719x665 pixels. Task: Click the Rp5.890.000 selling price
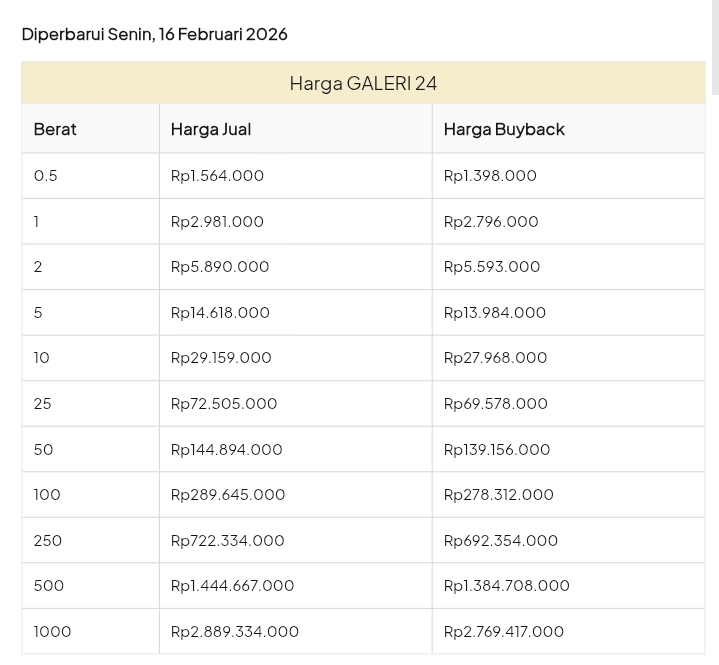coord(220,267)
